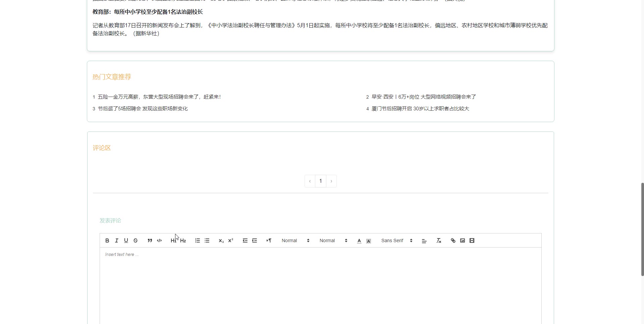The width and height of the screenshot is (644, 324).
Task: Open the 早安·西安 6万+岗位 article
Action: tap(424, 97)
